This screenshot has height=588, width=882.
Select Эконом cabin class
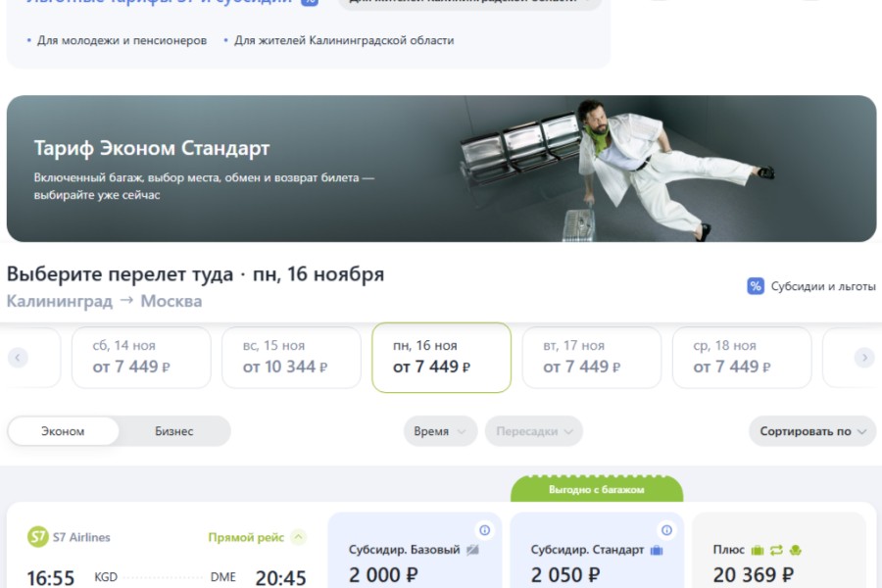click(x=63, y=431)
